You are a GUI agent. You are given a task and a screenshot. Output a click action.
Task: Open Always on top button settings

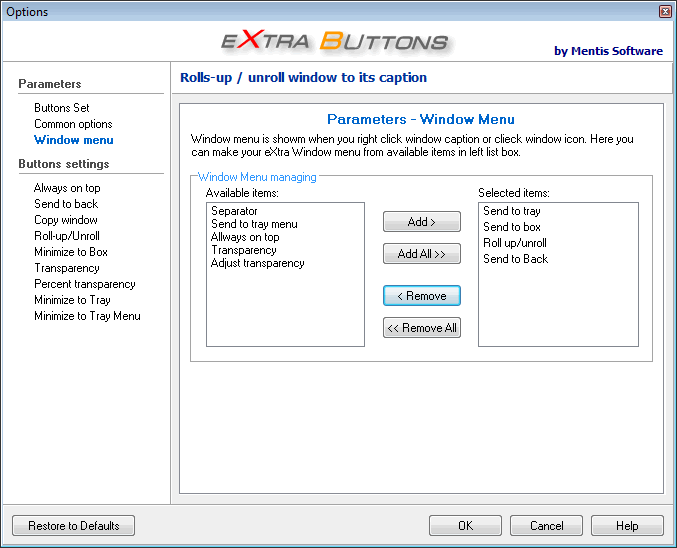[x=67, y=188]
